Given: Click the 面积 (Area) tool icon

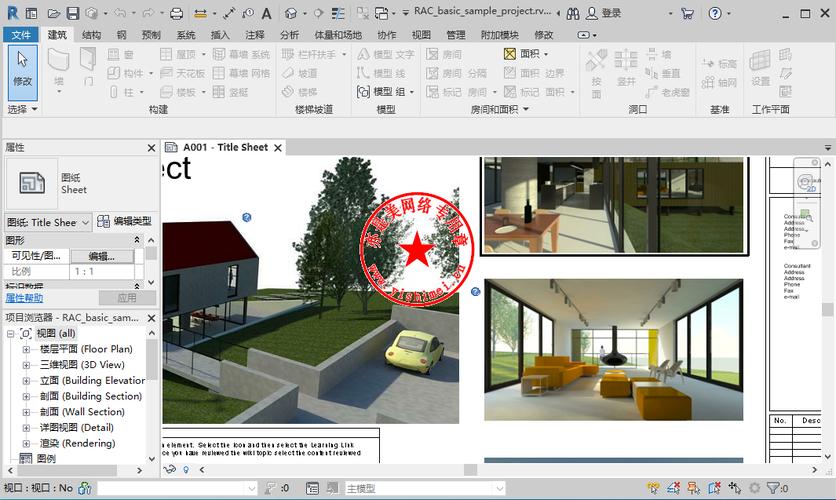Looking at the screenshot, I should 510,54.
